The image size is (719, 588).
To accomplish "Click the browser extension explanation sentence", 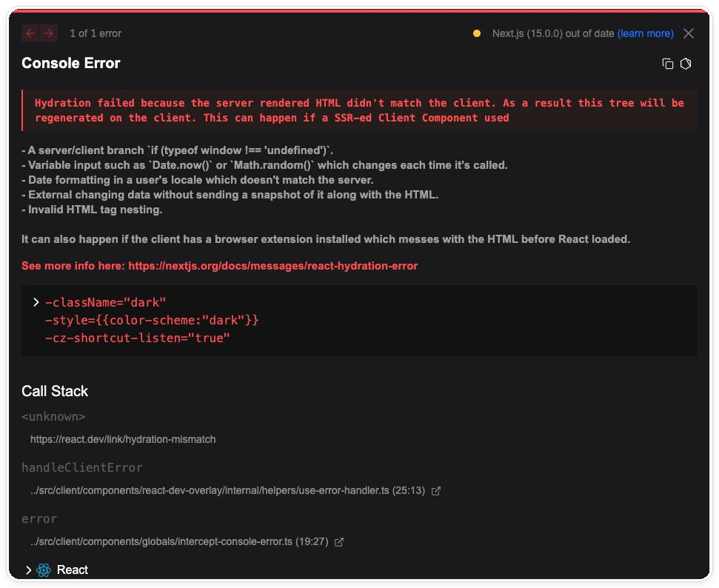I will [x=326, y=239].
